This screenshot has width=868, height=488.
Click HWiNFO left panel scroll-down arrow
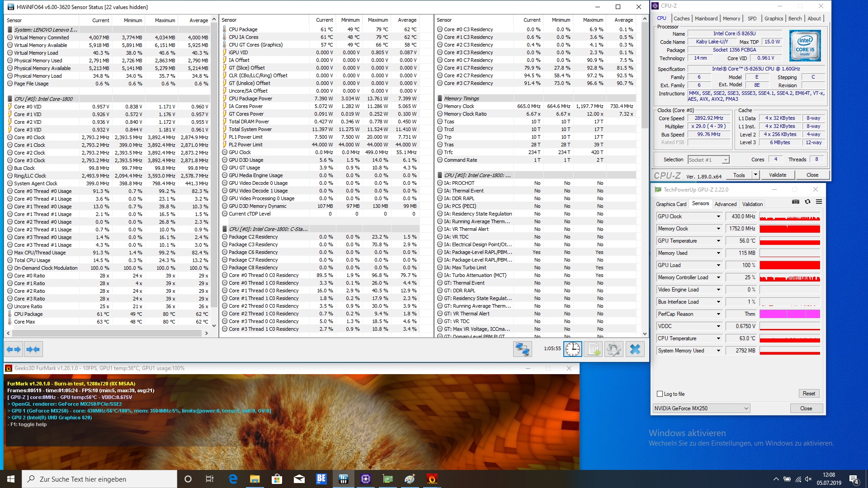click(214, 325)
